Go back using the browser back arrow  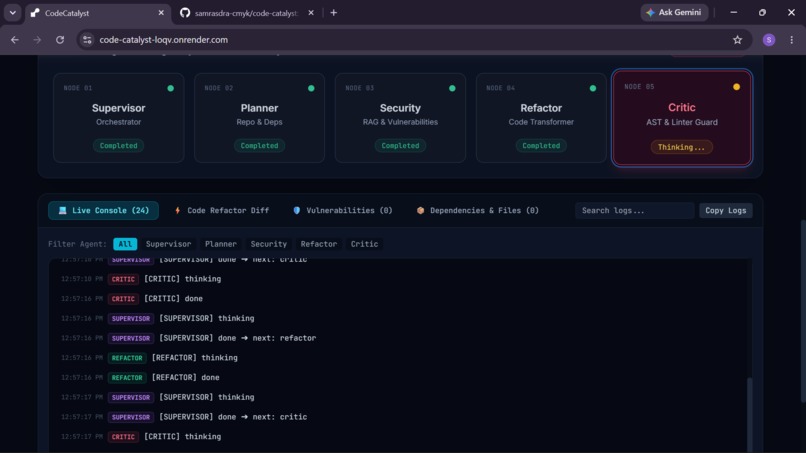click(x=14, y=40)
